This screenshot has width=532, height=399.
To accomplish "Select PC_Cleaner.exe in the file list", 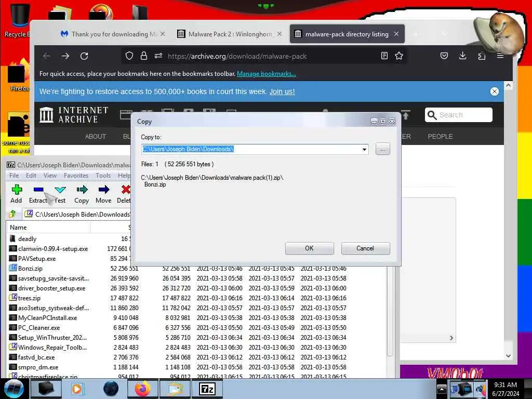I will point(38,328).
